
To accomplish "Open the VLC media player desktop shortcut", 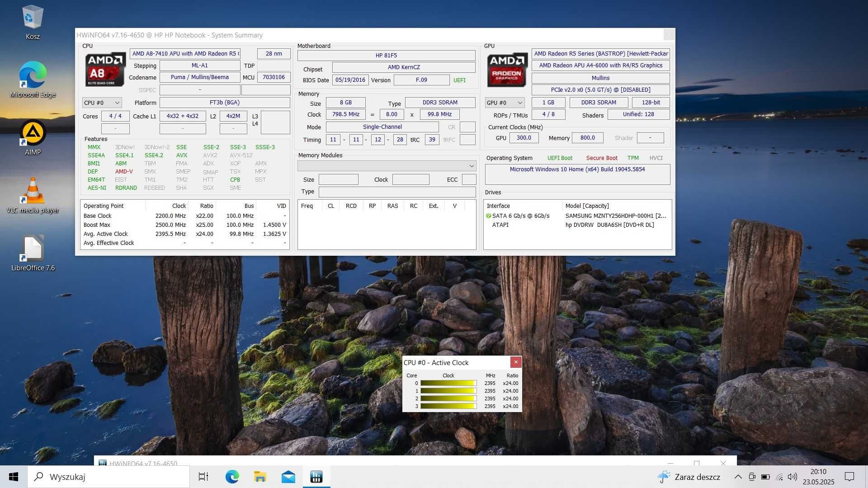I will (33, 195).
